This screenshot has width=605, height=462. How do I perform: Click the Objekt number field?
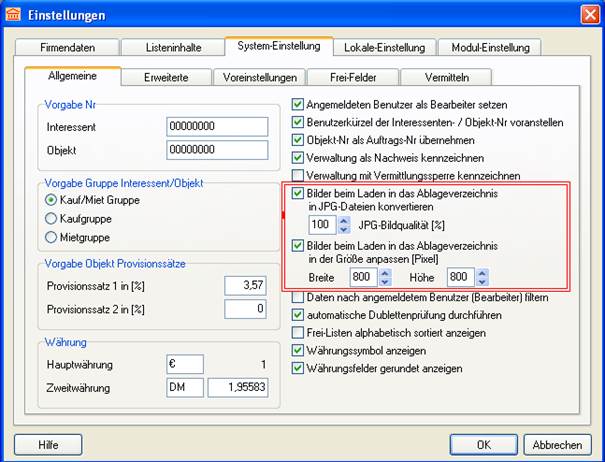tap(217, 150)
